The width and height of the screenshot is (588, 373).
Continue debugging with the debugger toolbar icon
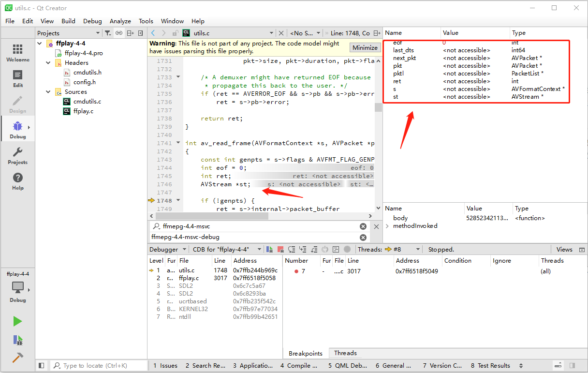[269, 250]
